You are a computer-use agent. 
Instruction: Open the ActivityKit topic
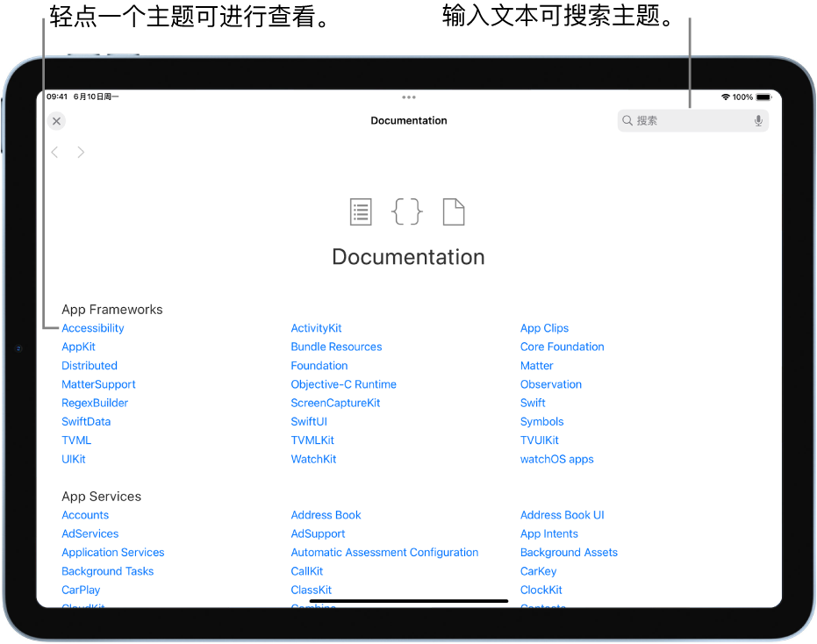tap(316, 328)
